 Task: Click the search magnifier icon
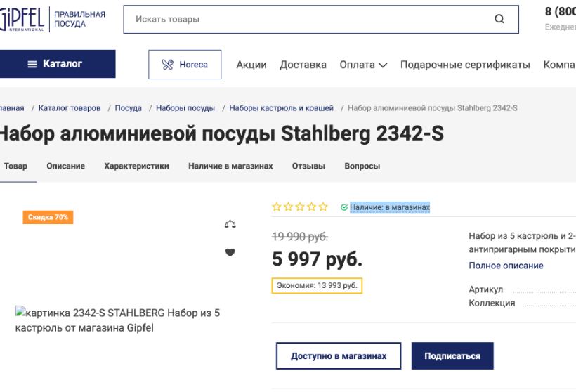click(x=499, y=20)
